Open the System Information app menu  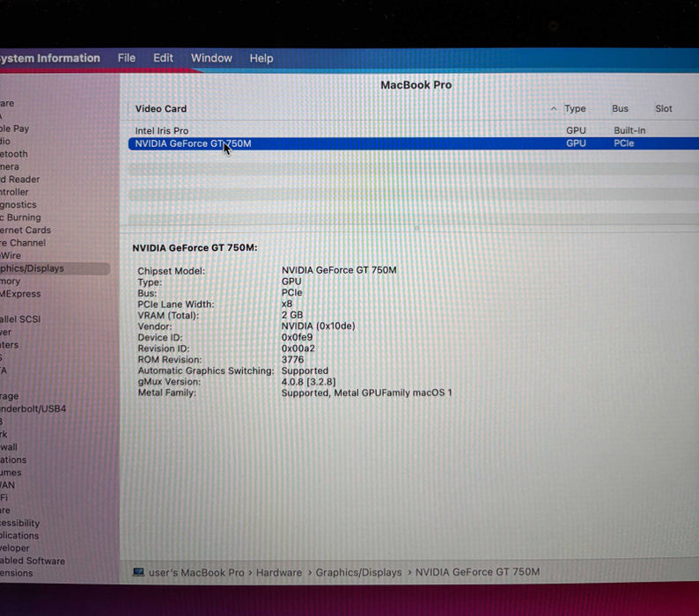50,58
